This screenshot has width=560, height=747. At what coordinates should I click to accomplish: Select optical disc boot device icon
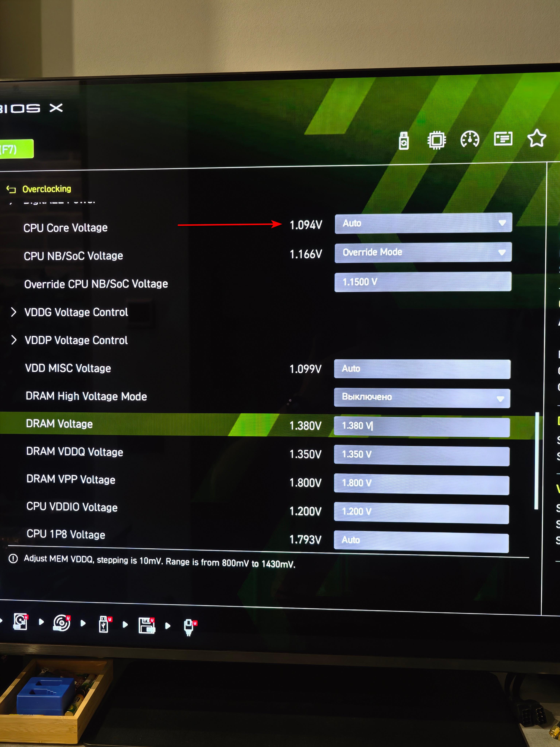pos(62,623)
